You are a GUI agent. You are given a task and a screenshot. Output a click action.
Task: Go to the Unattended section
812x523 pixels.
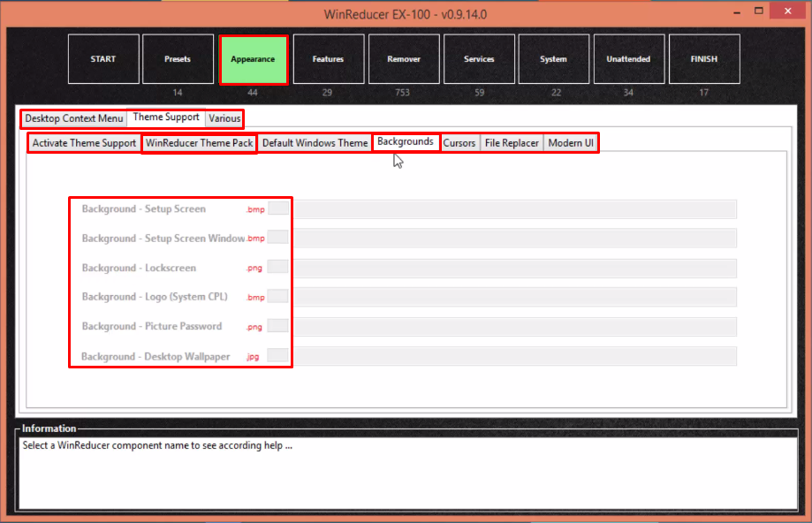point(629,59)
